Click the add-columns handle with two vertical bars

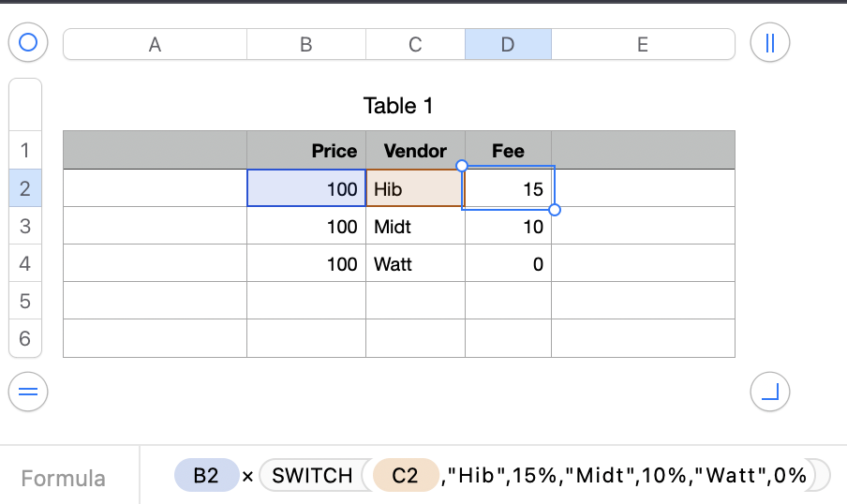[770, 43]
